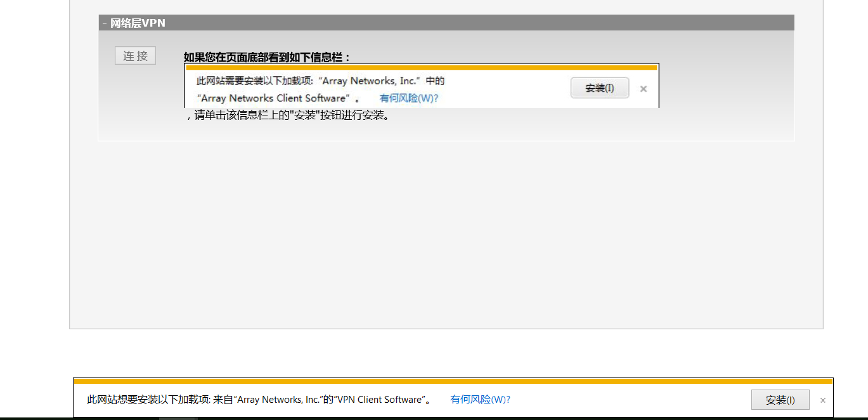The image size is (868, 420).
Task: Select the text 请单击该信息栏上的"安装"按钮进行安装。
Action: (x=292, y=116)
